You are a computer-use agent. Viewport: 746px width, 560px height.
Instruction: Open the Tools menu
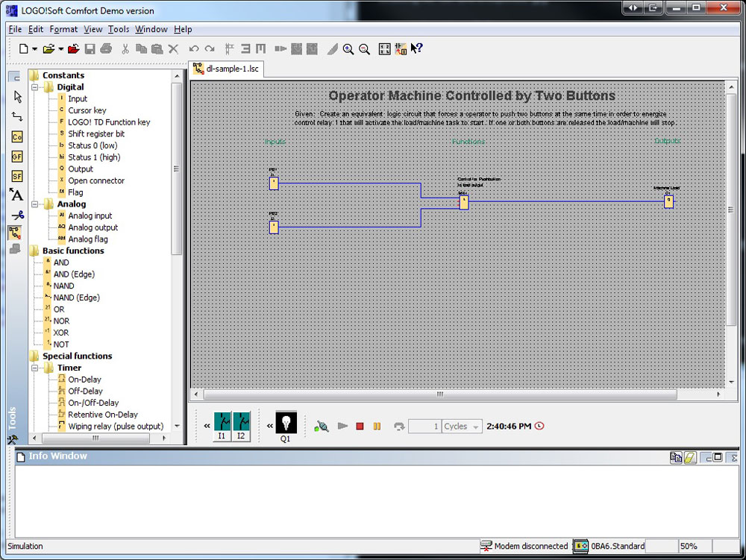tap(118, 29)
